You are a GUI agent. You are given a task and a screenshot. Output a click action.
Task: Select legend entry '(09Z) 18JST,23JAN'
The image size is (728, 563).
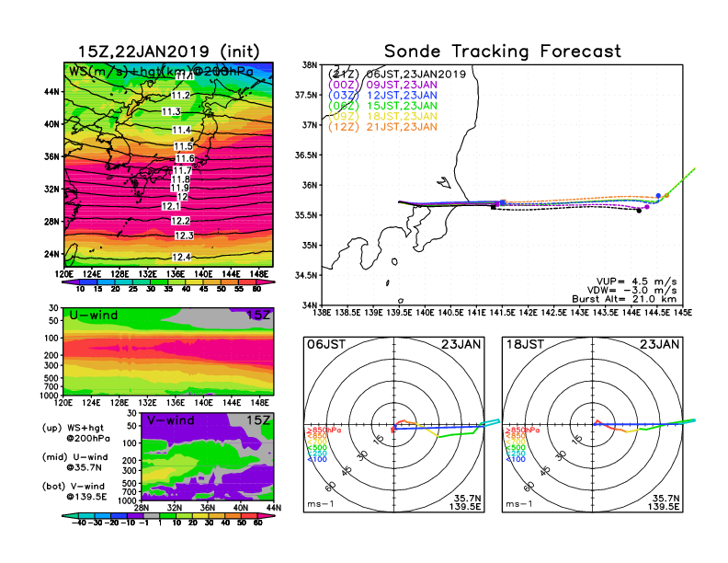382,117
